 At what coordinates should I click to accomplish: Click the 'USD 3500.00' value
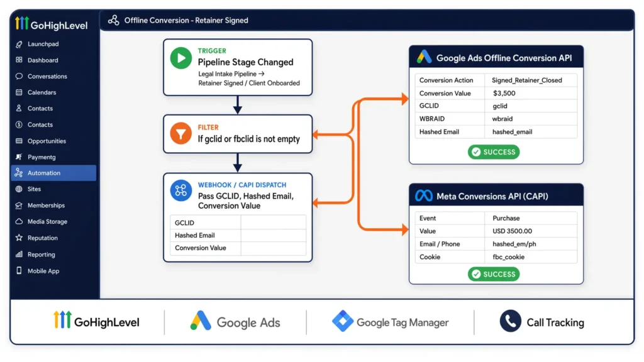(512, 231)
